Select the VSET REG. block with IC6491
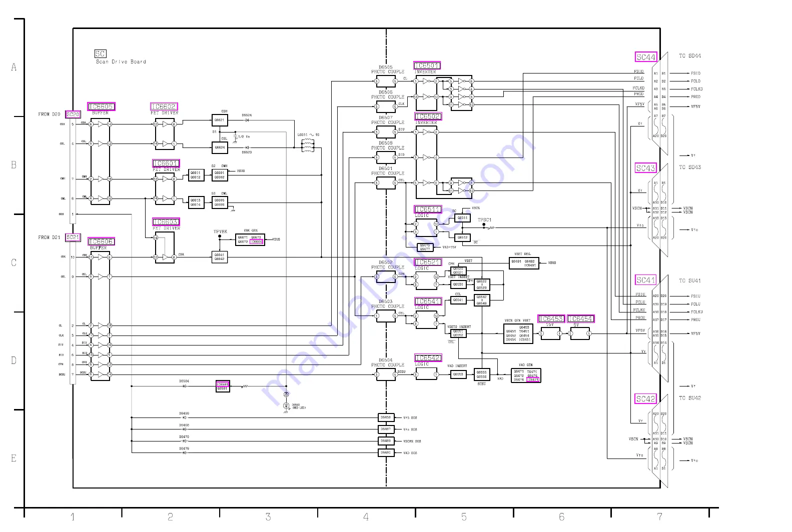 [524, 263]
